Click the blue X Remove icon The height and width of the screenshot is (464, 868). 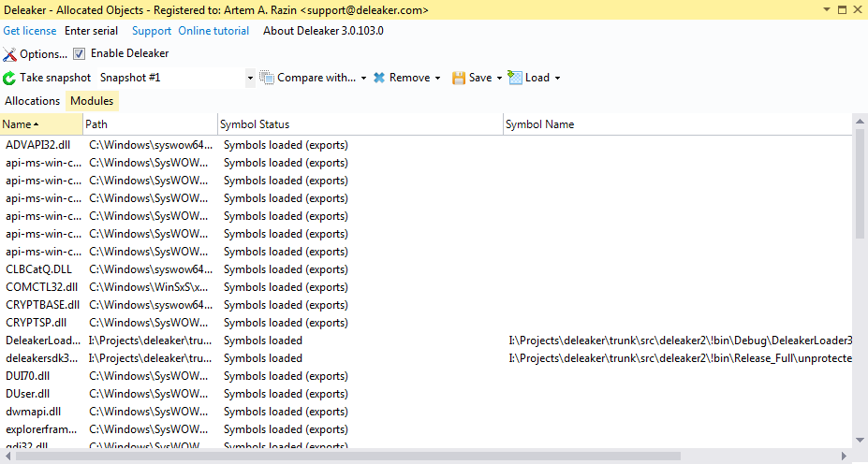[x=379, y=78]
